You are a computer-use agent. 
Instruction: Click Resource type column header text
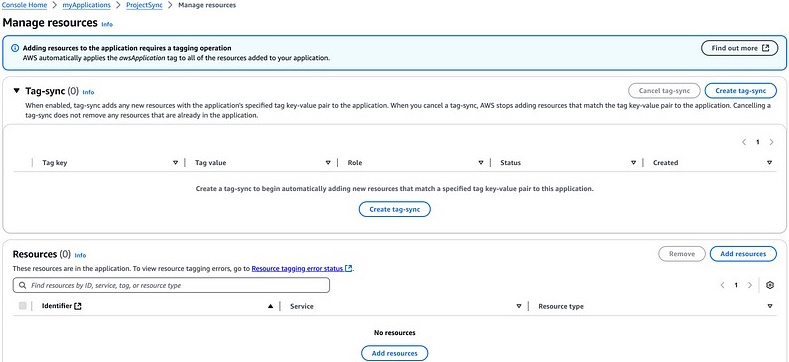click(561, 306)
